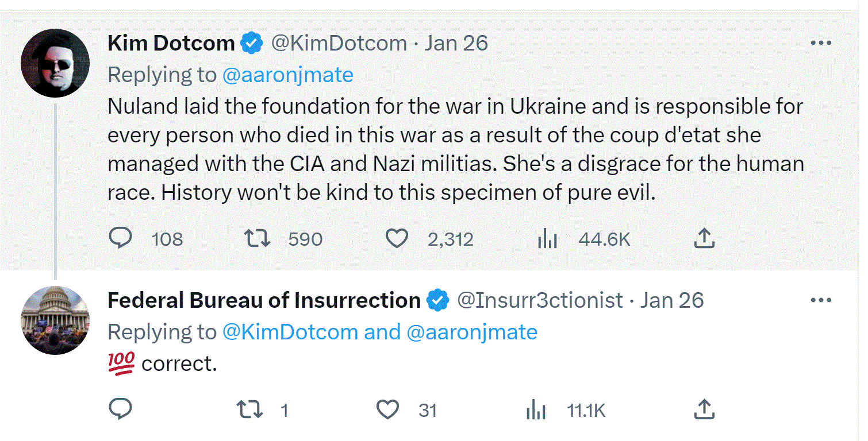Retweet Kim Dotcom's tweet
The image size is (868, 441).
tap(258, 238)
